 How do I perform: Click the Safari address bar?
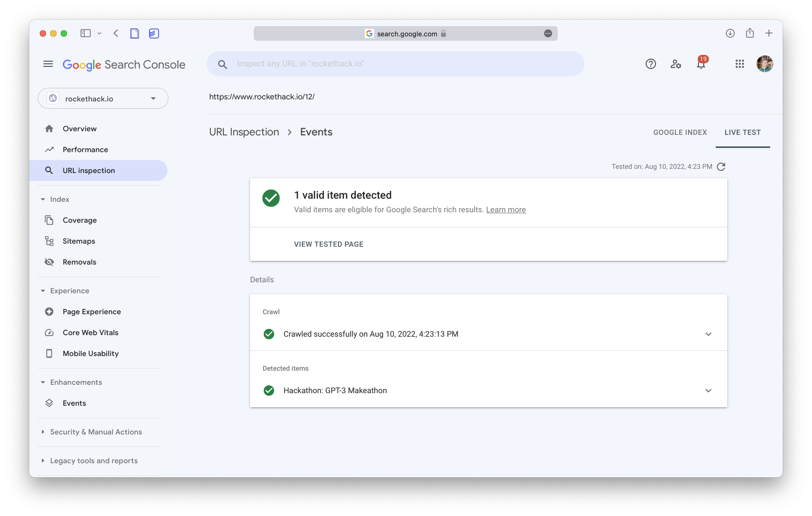[x=405, y=33]
